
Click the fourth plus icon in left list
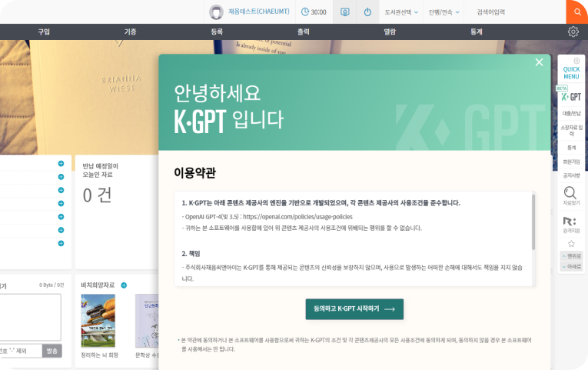61,203
